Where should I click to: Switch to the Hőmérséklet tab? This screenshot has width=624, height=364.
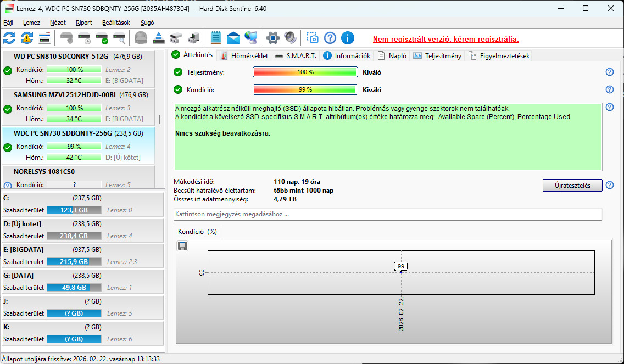point(244,56)
